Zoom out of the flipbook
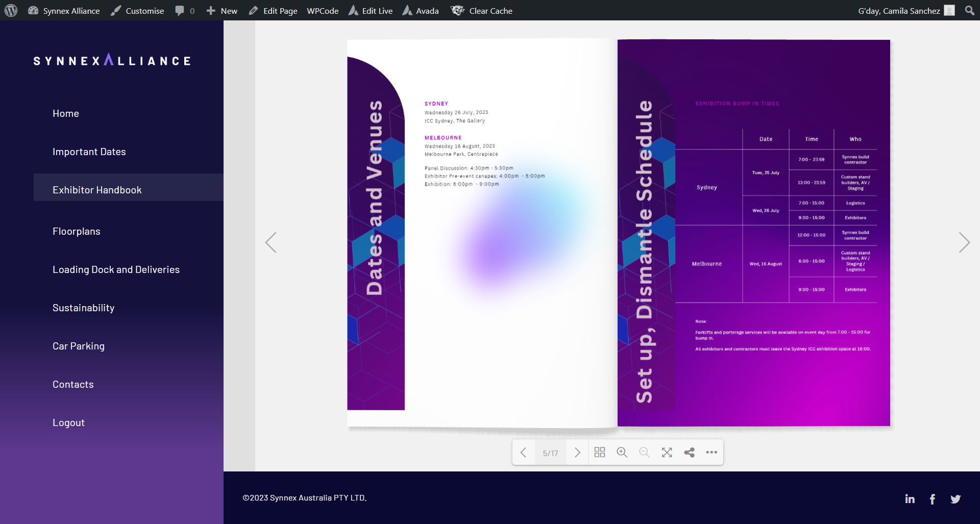980x524 pixels. [x=645, y=453]
